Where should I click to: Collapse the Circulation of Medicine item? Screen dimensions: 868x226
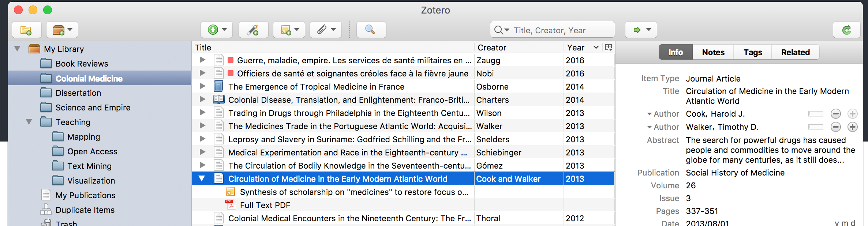tap(202, 178)
